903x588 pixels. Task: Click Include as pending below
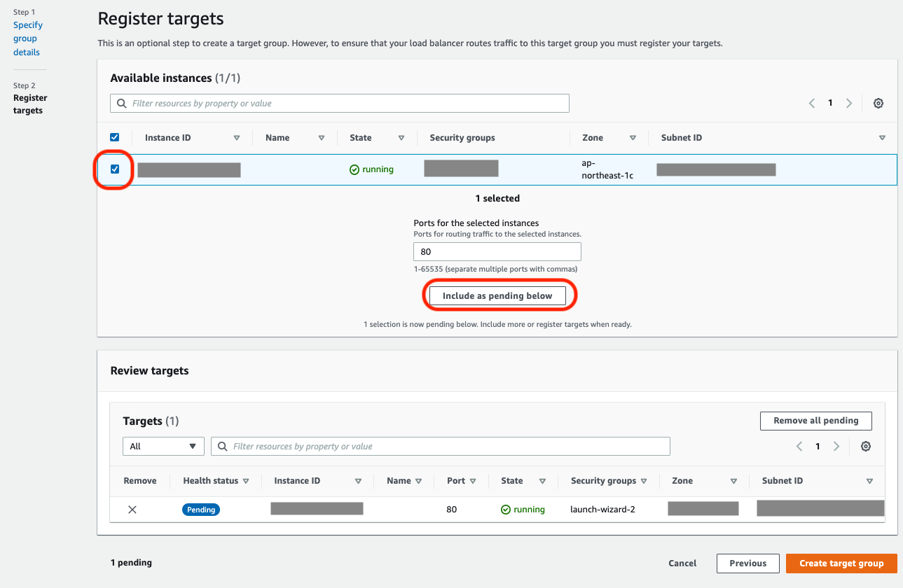tap(498, 295)
